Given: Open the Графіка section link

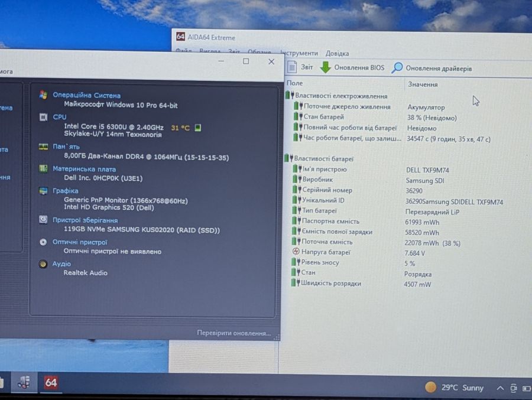Looking at the screenshot, I should coord(66,191).
